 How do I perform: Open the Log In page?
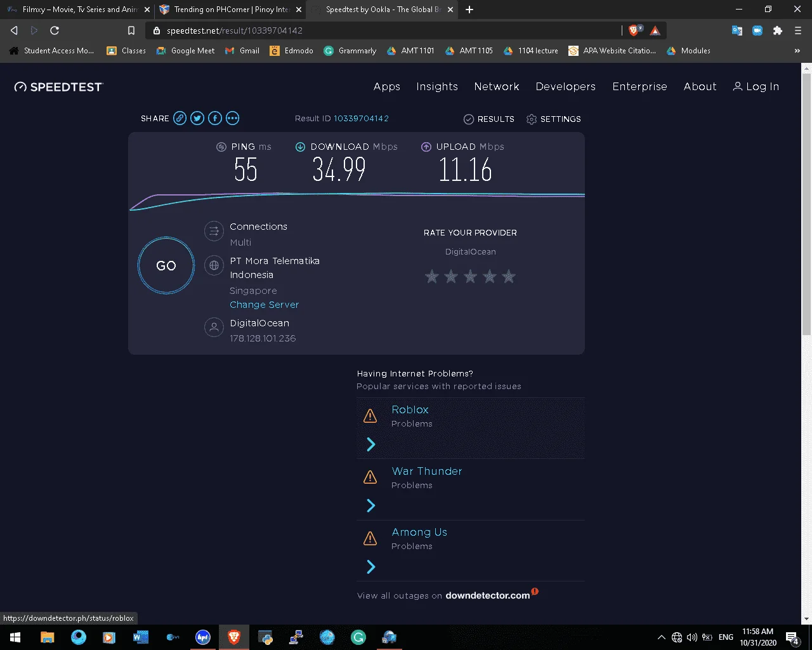pos(756,86)
